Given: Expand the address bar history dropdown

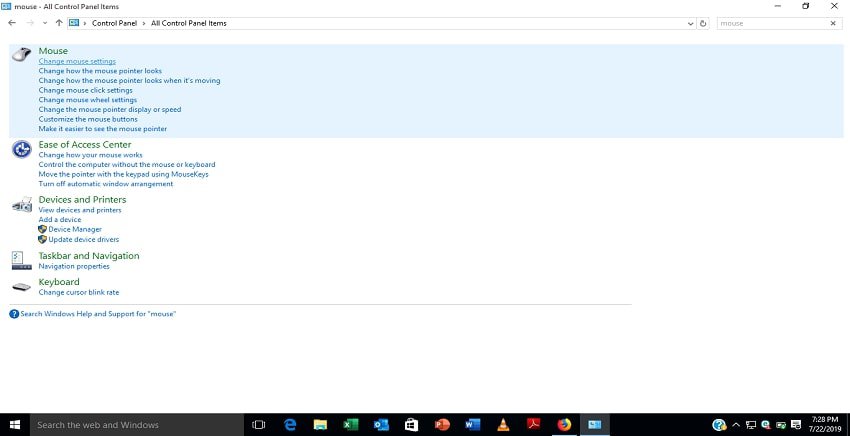Looking at the screenshot, I should pos(690,23).
